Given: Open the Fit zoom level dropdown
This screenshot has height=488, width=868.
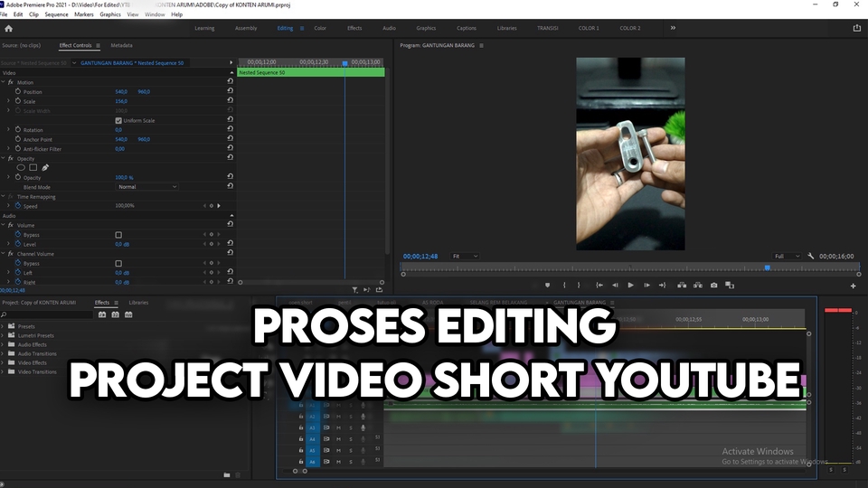Looking at the screenshot, I should click(465, 256).
